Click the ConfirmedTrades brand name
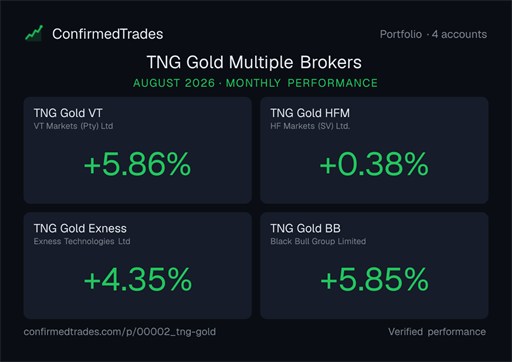 point(107,34)
